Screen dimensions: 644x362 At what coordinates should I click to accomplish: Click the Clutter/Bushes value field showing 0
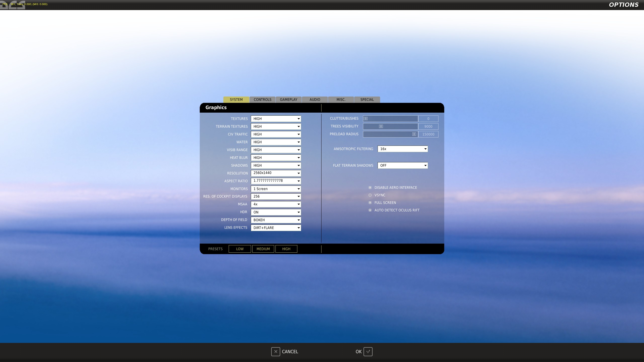(x=428, y=119)
